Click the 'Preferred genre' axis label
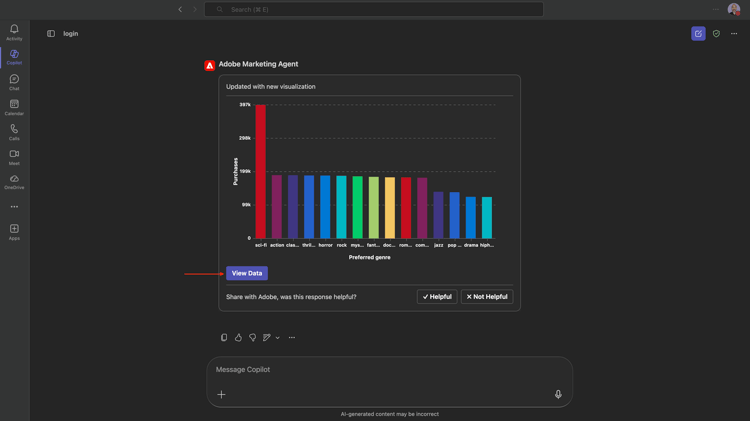The height and width of the screenshot is (421, 750). (369, 257)
